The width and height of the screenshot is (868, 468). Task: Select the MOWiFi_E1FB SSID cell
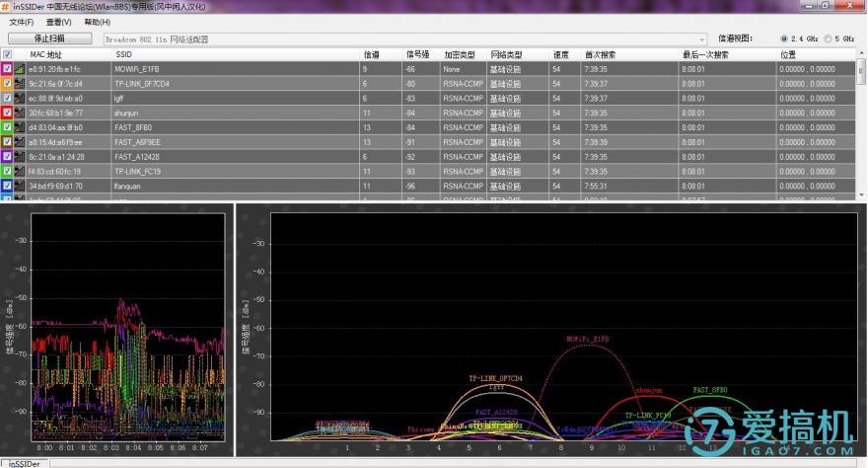click(235, 69)
